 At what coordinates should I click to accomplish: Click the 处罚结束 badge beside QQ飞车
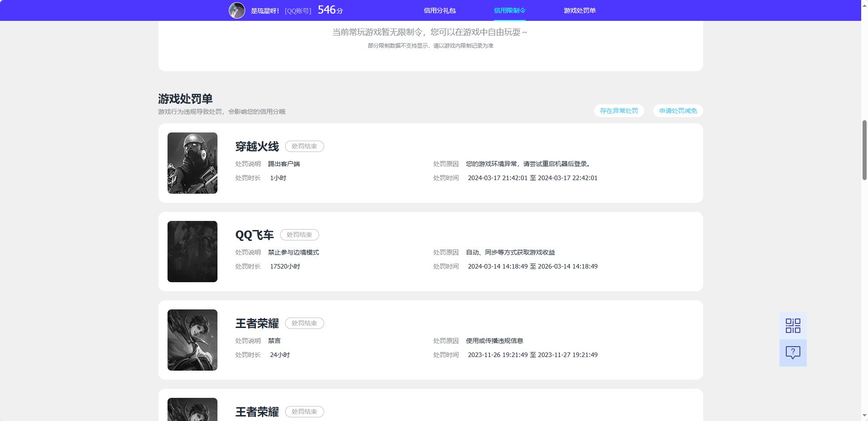(299, 235)
